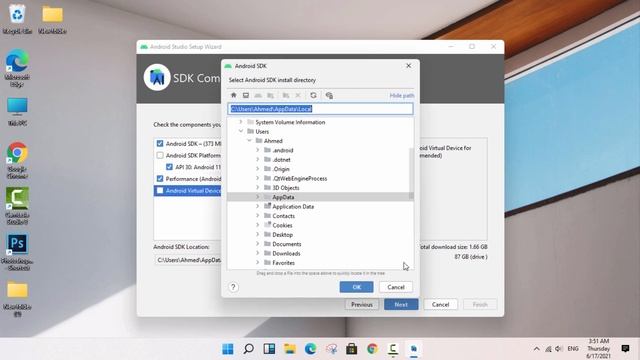640x360 pixels.
Task: Collapse the Users folder
Action: (x=241, y=131)
